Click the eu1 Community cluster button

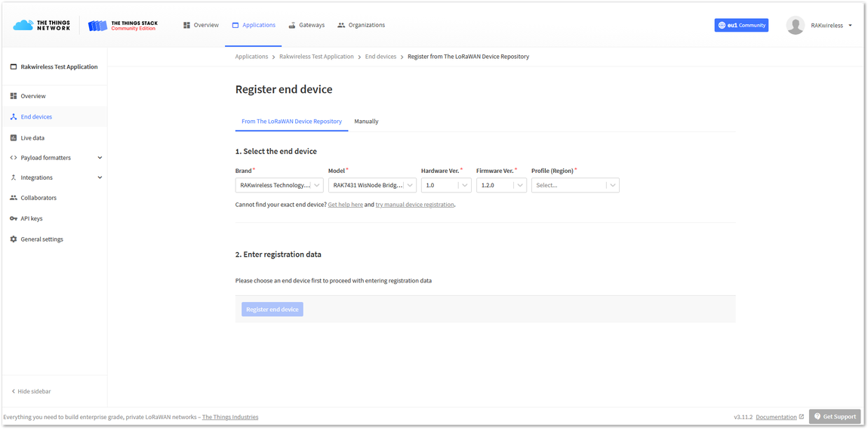pos(741,25)
